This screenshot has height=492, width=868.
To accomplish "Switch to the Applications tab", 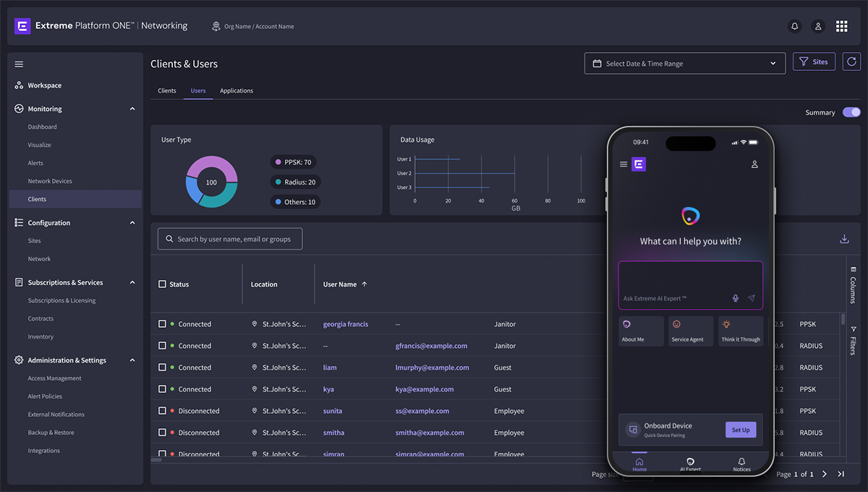I will click(x=237, y=90).
